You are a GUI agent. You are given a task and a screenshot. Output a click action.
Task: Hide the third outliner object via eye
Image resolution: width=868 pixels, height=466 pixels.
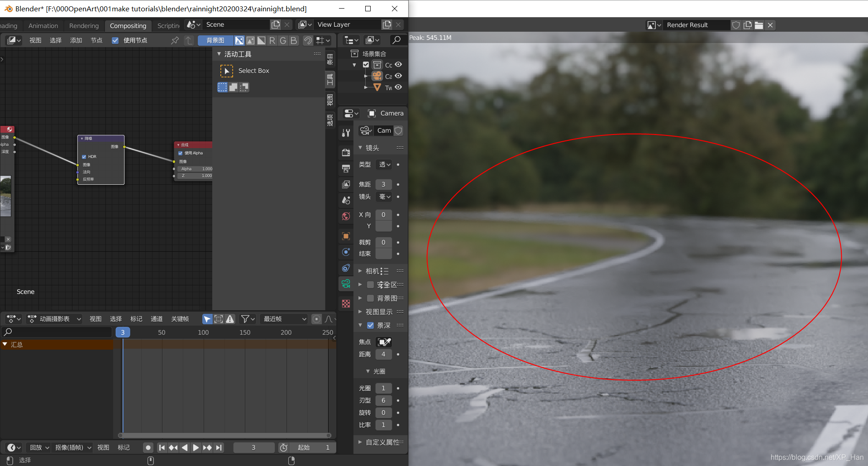coord(398,87)
